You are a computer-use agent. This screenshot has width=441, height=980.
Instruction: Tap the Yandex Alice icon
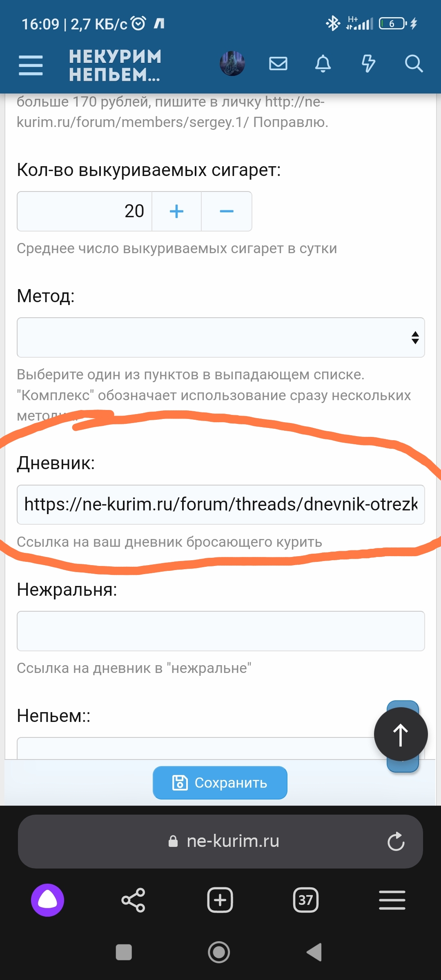click(x=47, y=900)
